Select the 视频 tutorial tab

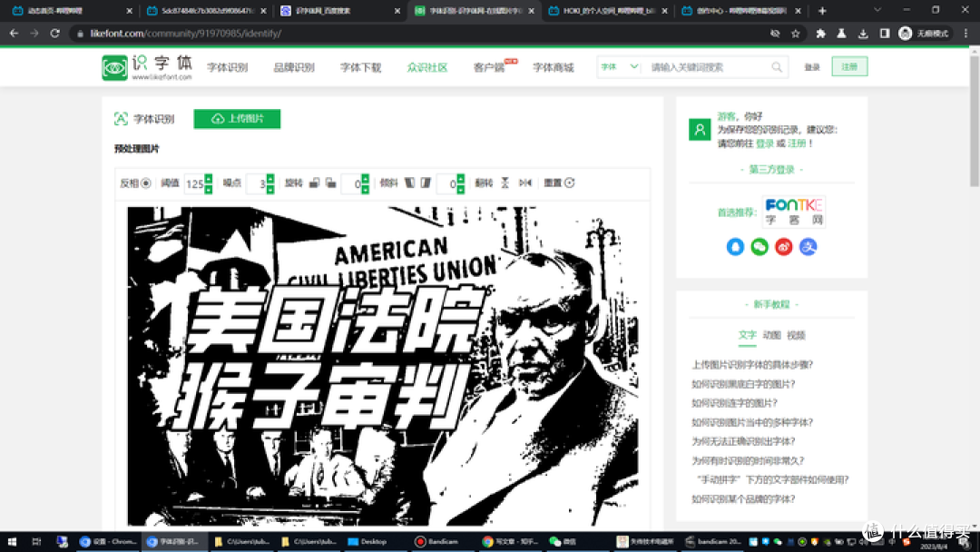797,335
